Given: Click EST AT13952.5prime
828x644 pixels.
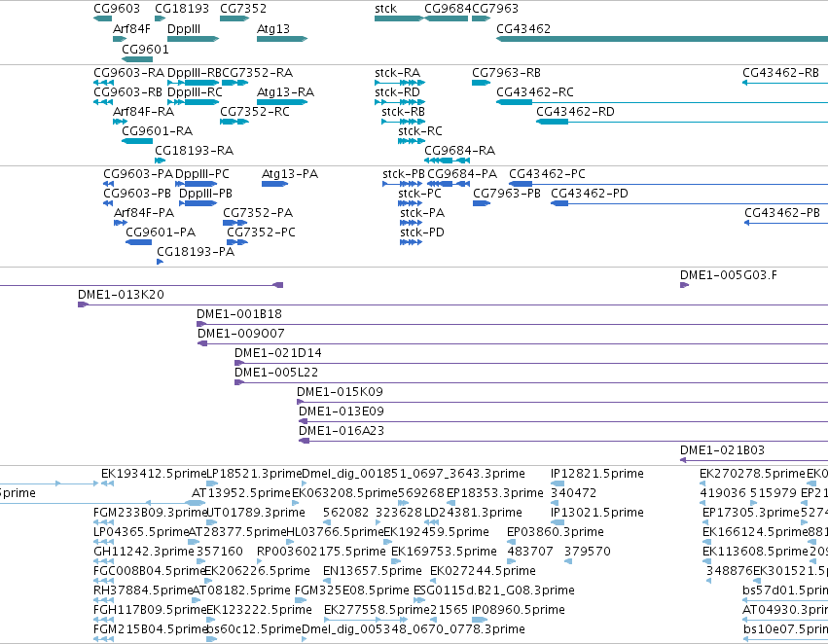Looking at the screenshot, I should [x=241, y=493].
